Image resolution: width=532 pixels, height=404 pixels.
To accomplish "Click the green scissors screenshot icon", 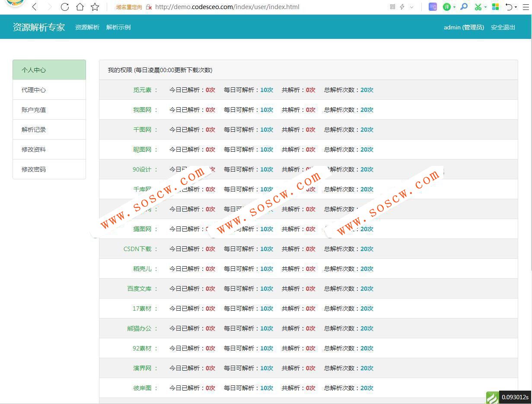I will pyautogui.click(x=478, y=7).
